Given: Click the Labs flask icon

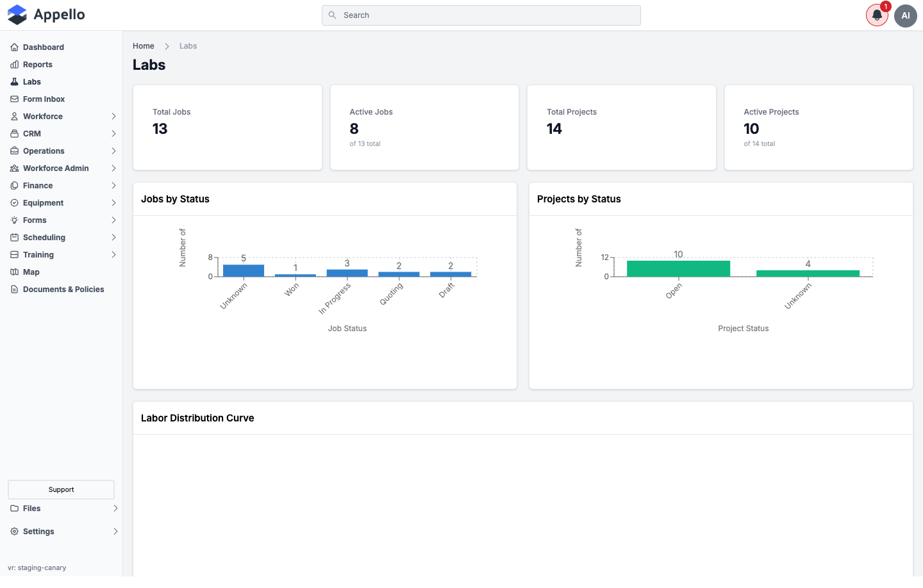Looking at the screenshot, I should (x=14, y=82).
